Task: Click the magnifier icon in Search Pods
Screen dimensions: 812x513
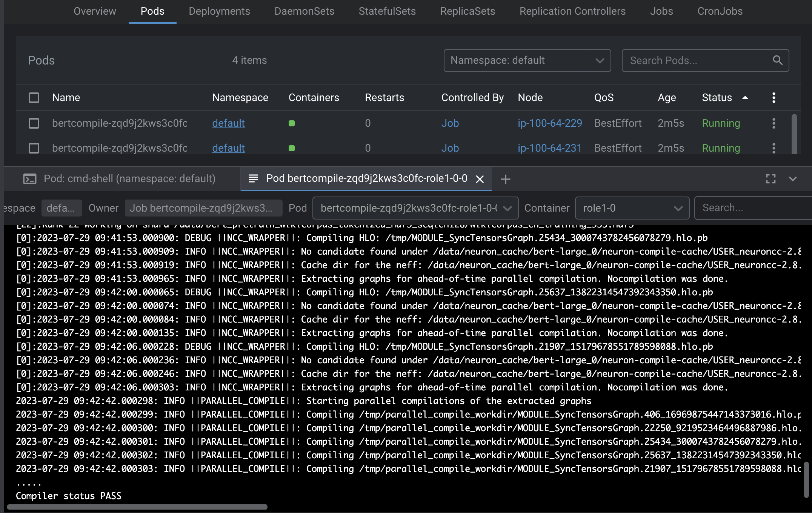Action: (778, 60)
